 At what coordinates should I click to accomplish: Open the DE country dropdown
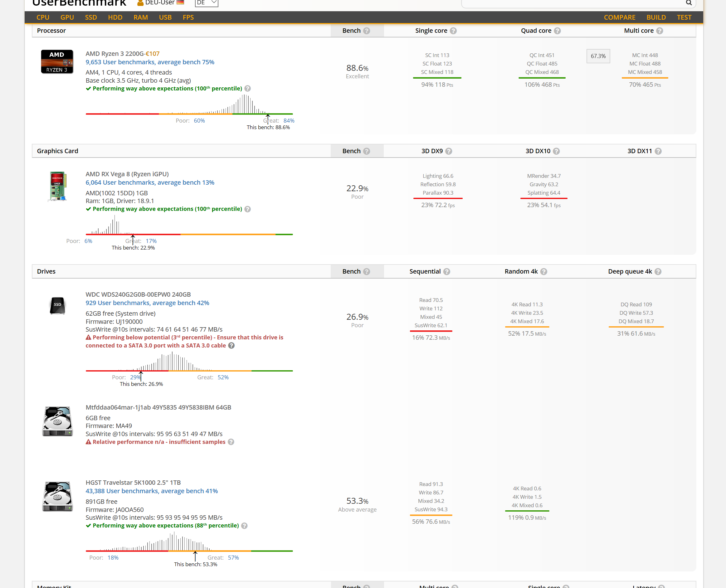point(206,3)
